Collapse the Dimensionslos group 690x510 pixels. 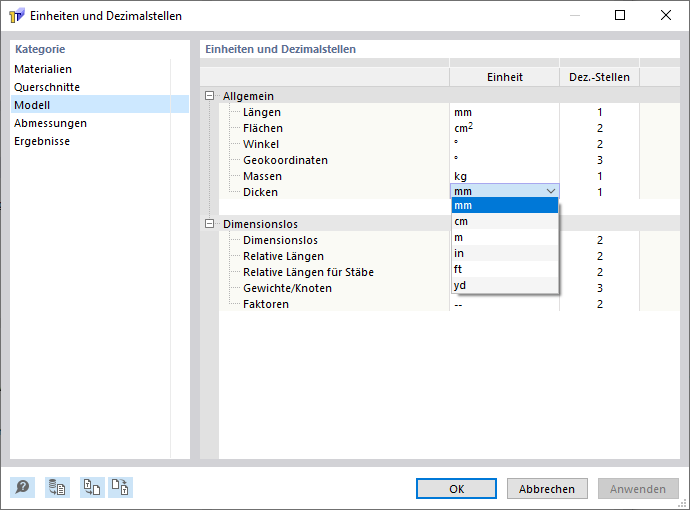tap(210, 224)
